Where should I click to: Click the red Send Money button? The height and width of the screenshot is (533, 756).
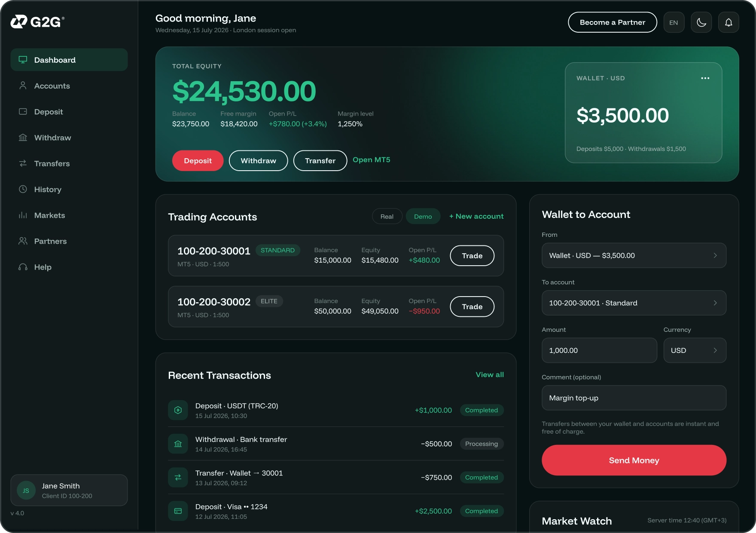(x=634, y=460)
